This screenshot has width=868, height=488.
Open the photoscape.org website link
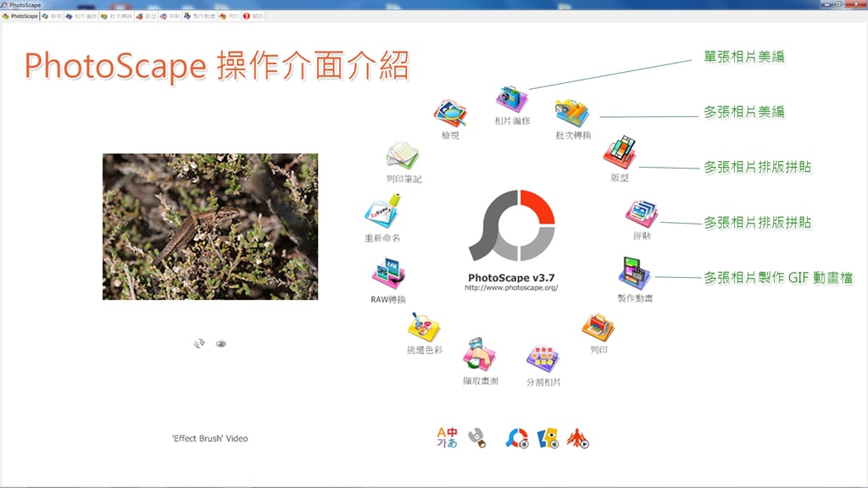click(x=511, y=288)
